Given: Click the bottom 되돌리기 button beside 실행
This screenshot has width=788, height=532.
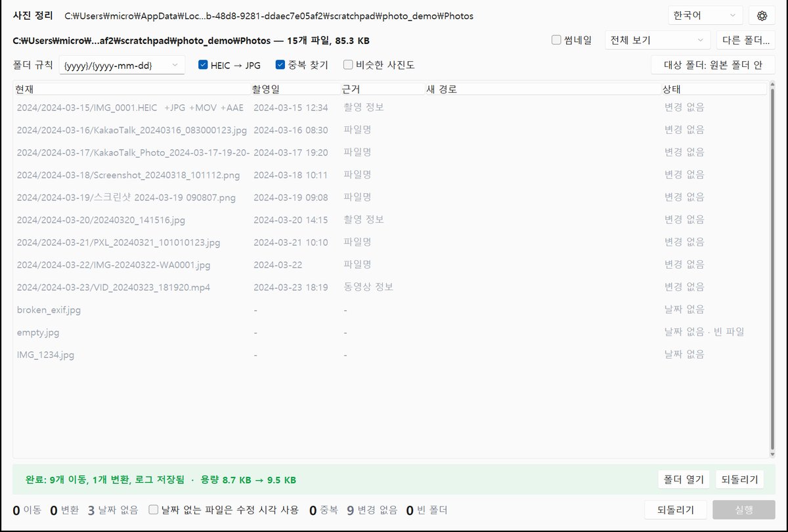Looking at the screenshot, I should (x=676, y=510).
